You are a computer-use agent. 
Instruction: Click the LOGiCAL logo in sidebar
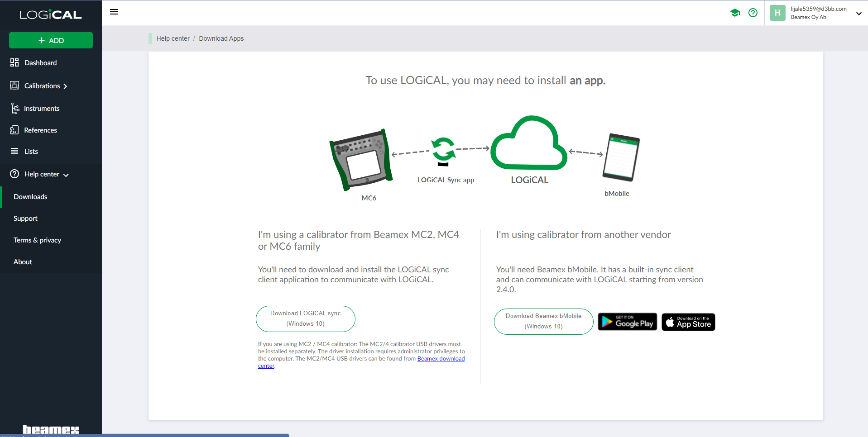coord(51,14)
